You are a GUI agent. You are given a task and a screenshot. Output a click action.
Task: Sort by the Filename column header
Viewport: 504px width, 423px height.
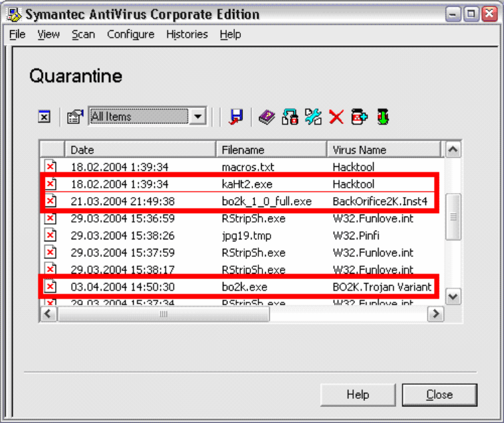[272, 149]
